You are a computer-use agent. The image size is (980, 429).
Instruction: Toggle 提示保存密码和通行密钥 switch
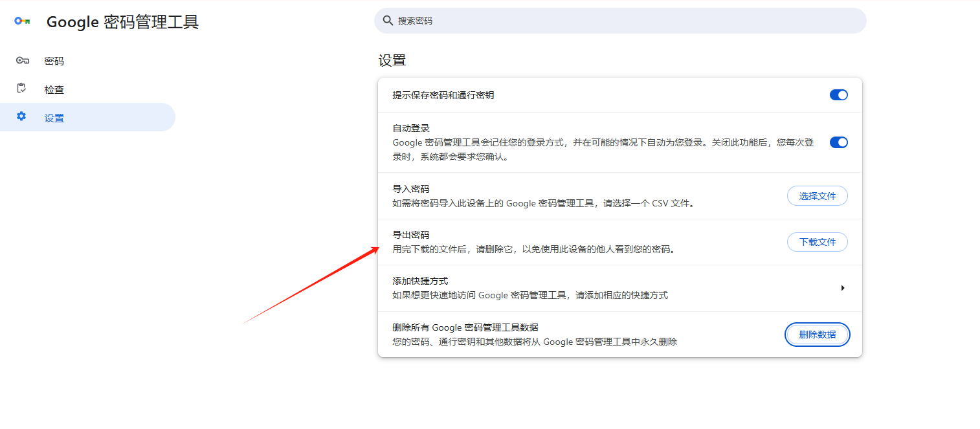click(839, 95)
